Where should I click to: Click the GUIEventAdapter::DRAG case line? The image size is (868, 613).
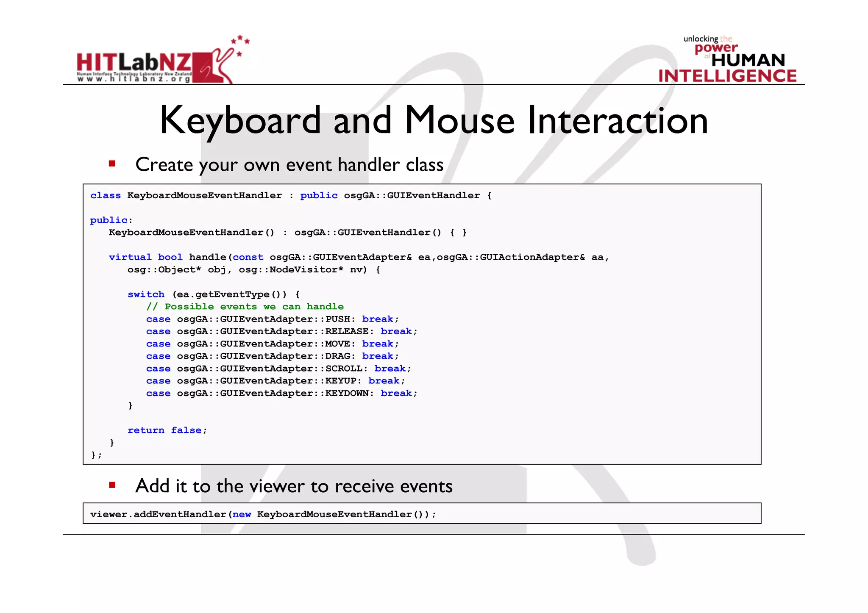point(273,356)
